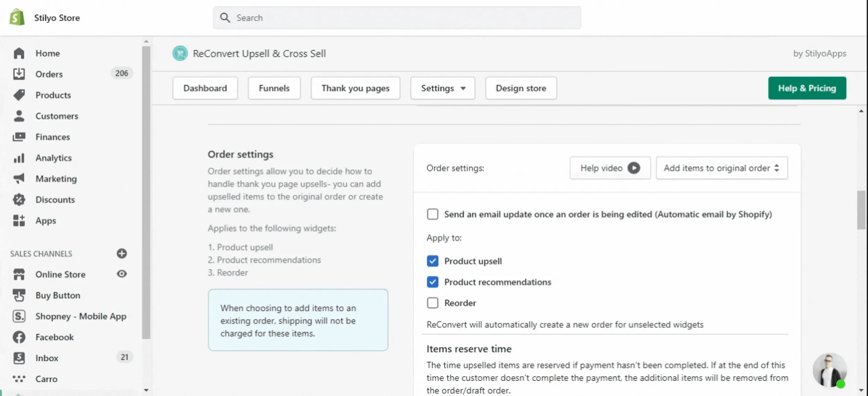Click the Finances icon in sidebar
The width and height of the screenshot is (868, 396).
[x=19, y=137]
